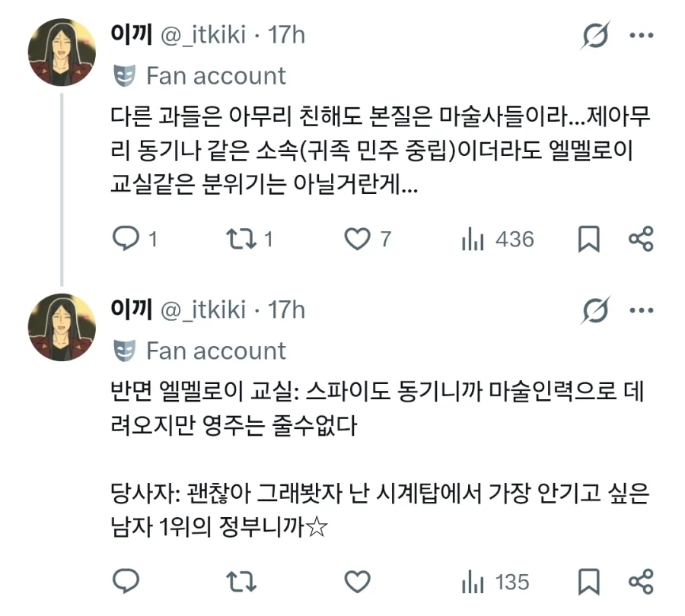Repost the first tweet
Viewport: 685px width, 616px height.
(x=242, y=239)
